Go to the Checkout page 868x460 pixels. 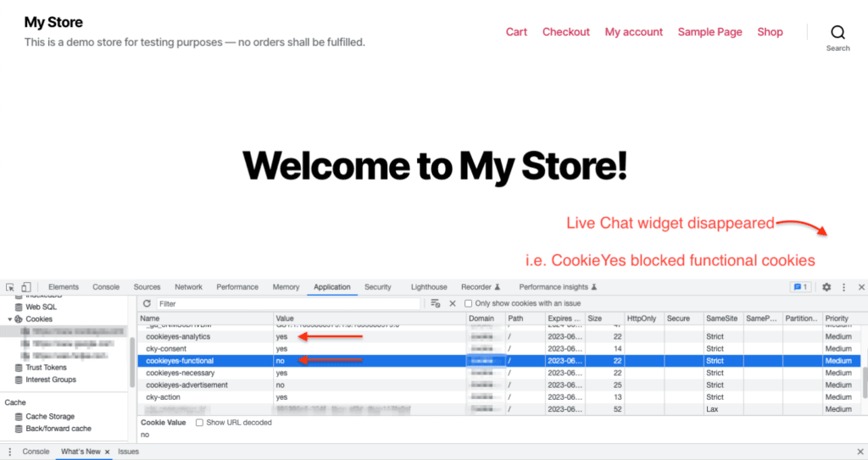tap(565, 32)
